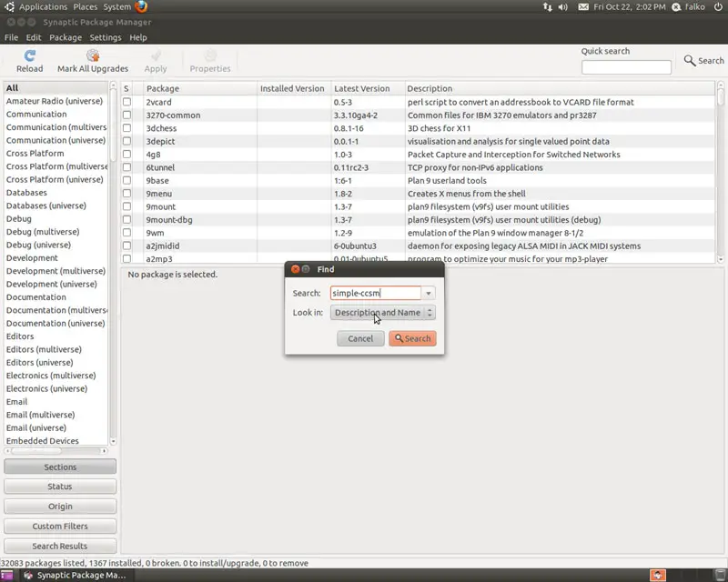The image size is (728, 582).
Task: Toggle the checkbox for 3270-common package
Action: pyautogui.click(x=126, y=115)
